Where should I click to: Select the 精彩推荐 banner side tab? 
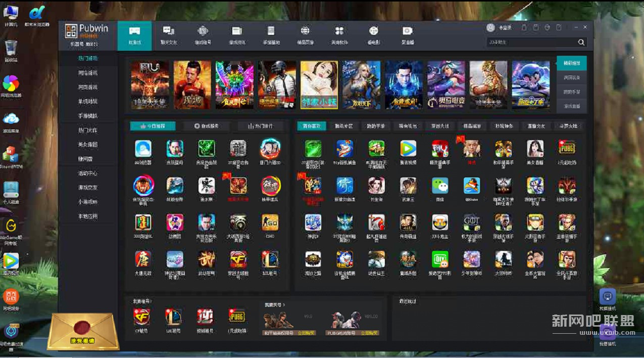[572, 63]
